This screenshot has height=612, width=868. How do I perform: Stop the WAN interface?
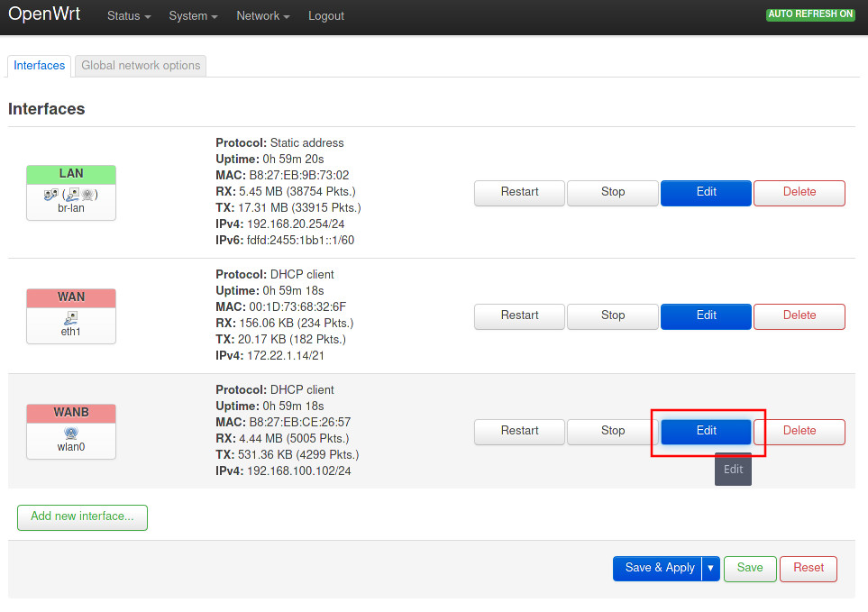613,316
